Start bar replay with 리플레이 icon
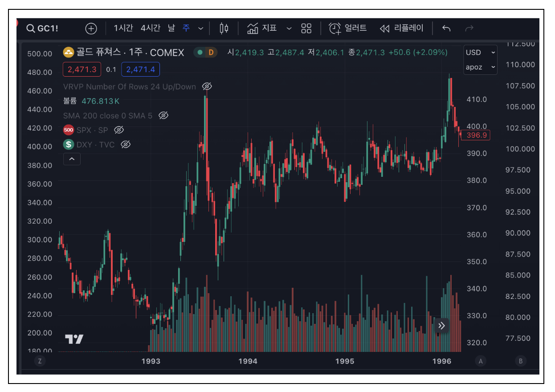This screenshot has width=555, height=392. click(x=384, y=29)
